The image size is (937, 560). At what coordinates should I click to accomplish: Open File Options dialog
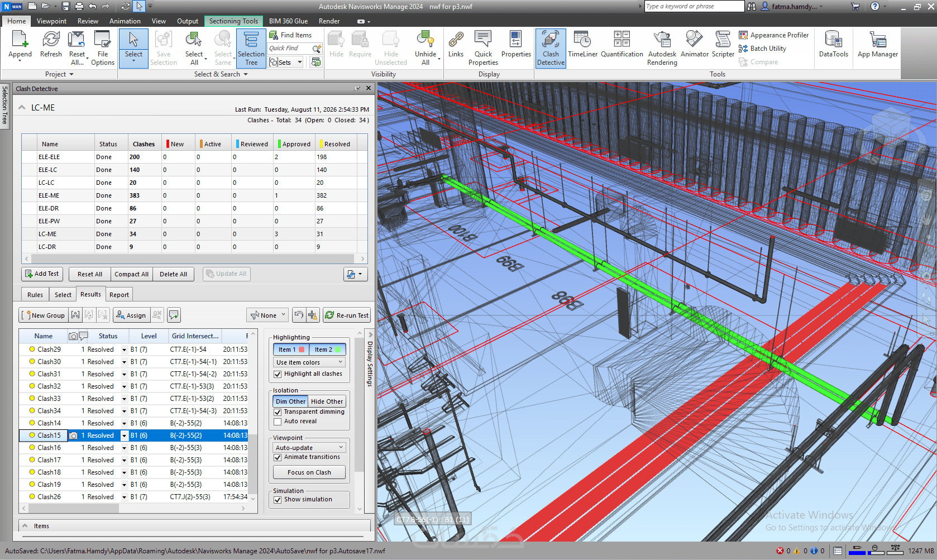coord(103,49)
